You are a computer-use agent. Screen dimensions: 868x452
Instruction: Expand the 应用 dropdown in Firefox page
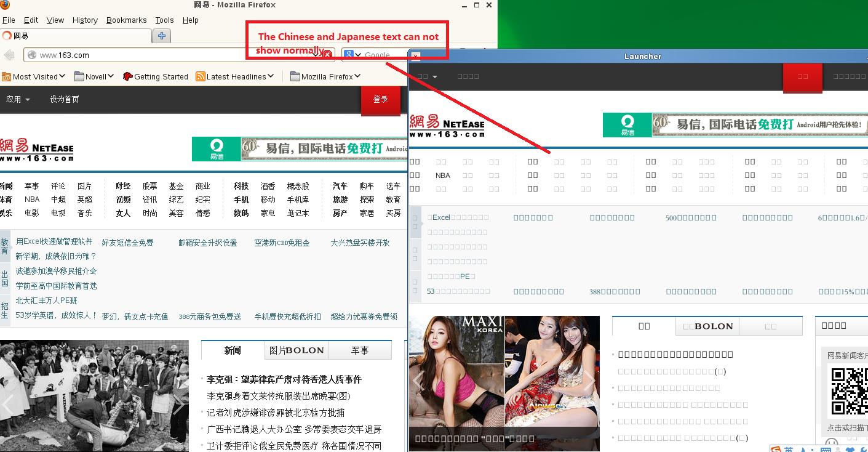18,99
